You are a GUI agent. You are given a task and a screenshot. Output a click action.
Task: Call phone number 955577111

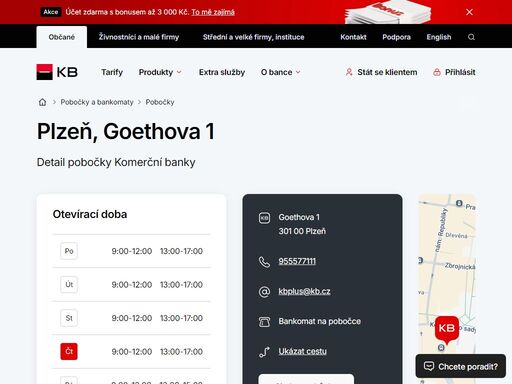(x=297, y=261)
